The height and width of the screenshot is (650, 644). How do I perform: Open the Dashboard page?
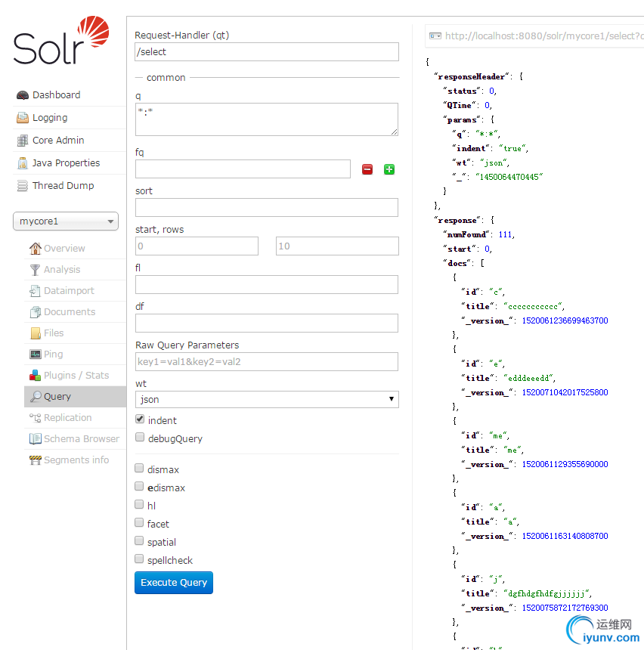tap(57, 95)
